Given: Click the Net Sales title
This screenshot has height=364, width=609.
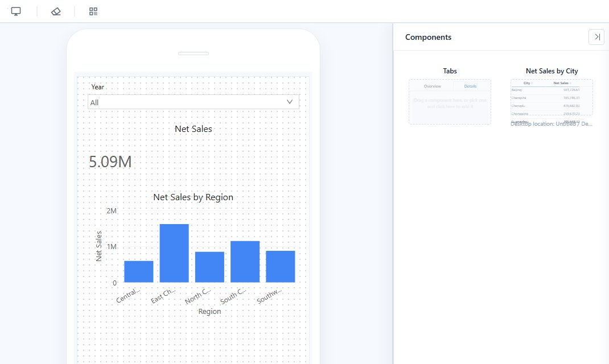Looking at the screenshot, I should (194, 129).
